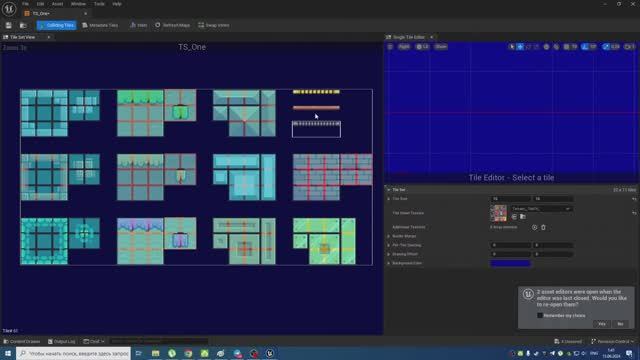640x360 pixels.
Task: Reset Tile Sheet Texture to default arrow
Action: [634, 213]
